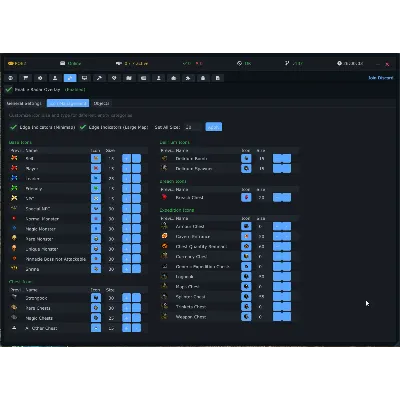
Task: Decrease size for Normal Monster
Action: coord(136,219)
